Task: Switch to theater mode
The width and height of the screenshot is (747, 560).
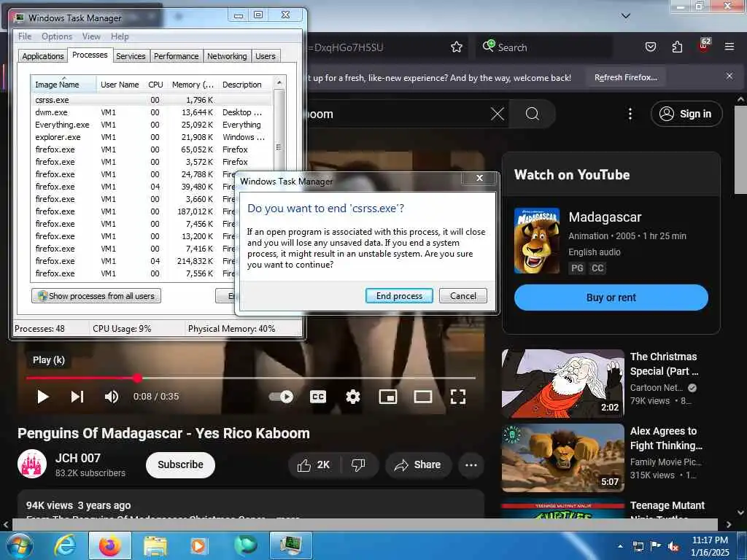Action: point(422,397)
